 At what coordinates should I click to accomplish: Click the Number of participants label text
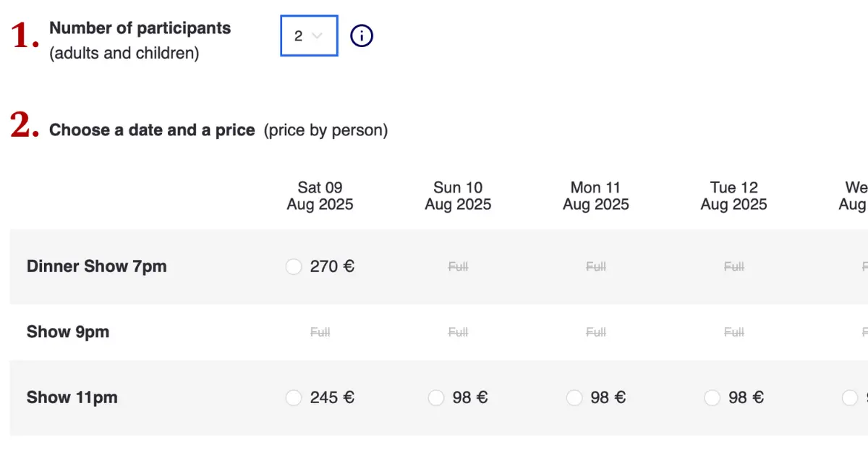[x=140, y=28]
